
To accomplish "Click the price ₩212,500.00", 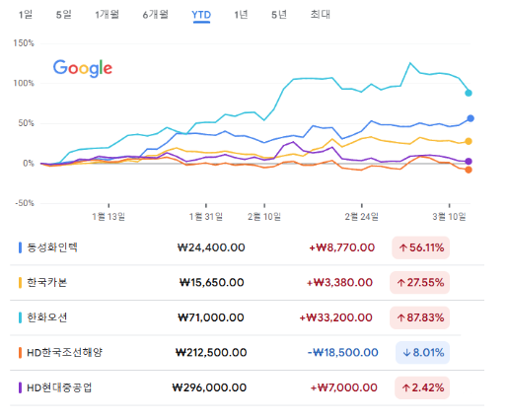I will (211, 353).
